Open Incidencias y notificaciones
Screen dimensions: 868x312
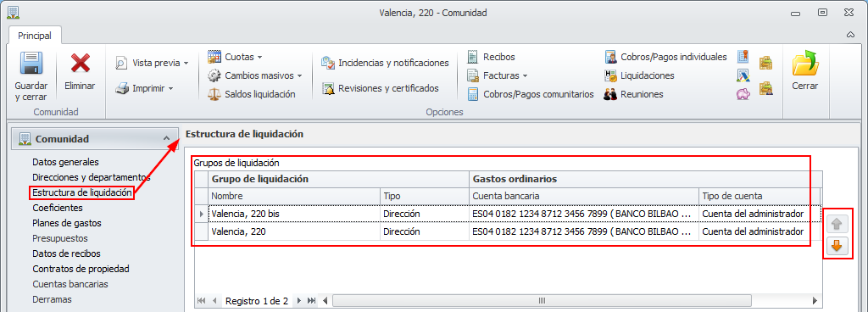[x=385, y=63]
